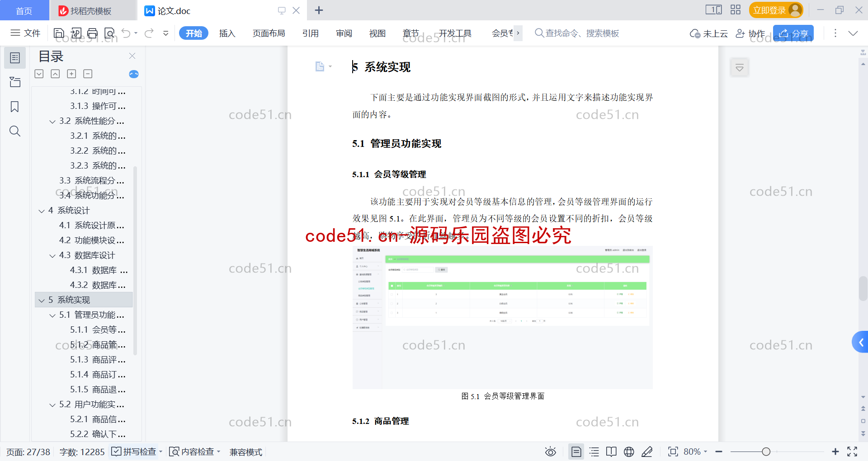Click the 协作 collaboration button
Screen dimensions: 868x461
[750, 33]
